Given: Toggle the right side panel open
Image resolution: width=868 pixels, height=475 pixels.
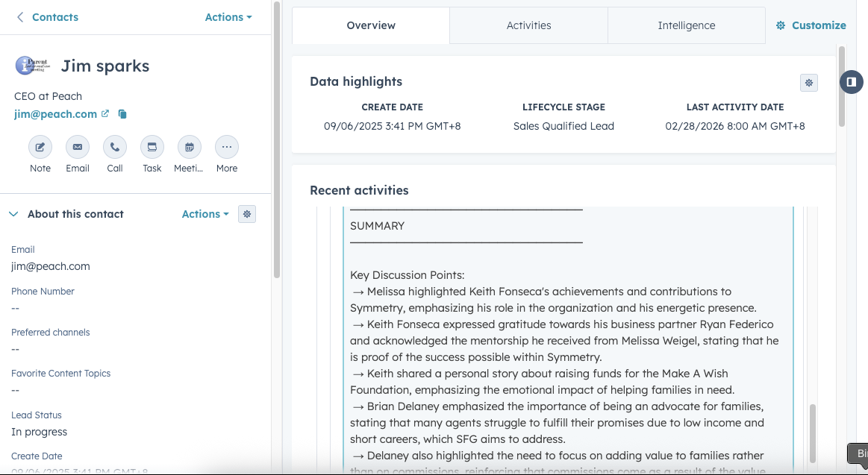Looking at the screenshot, I should (851, 82).
